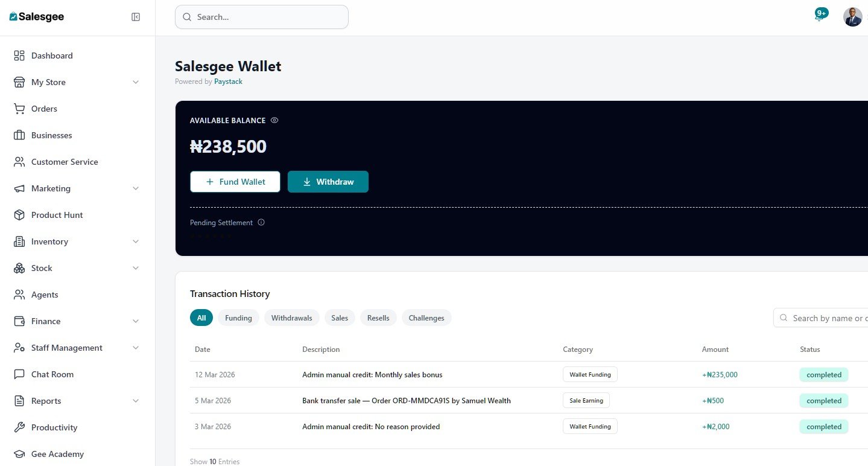Open Orders via the cart icon

point(19,109)
